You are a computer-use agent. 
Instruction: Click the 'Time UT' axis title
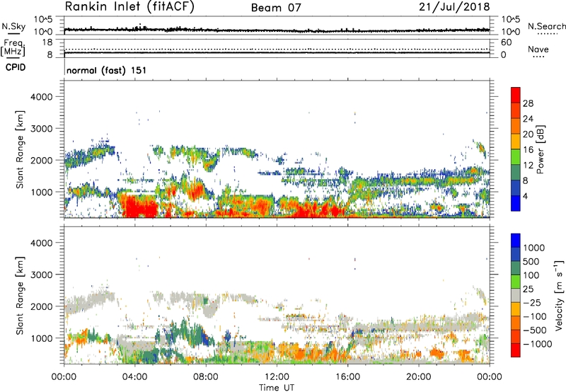click(x=277, y=387)
